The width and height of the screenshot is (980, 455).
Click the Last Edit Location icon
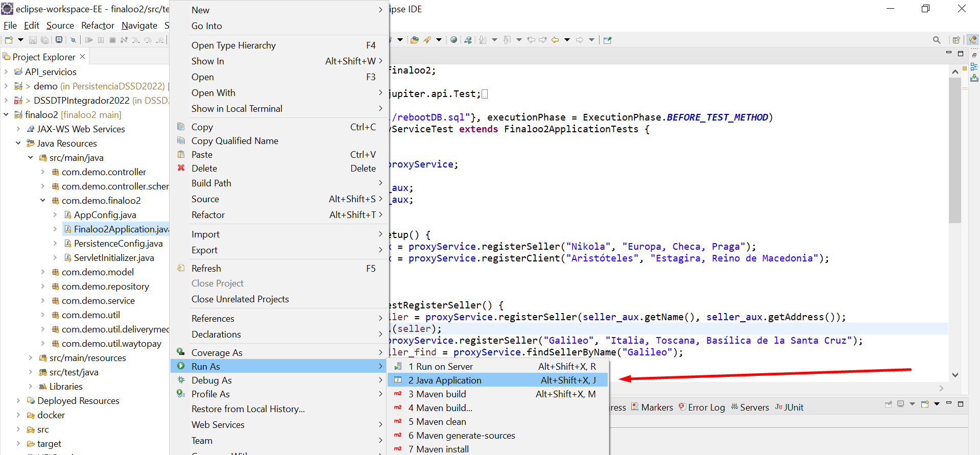pyautogui.click(x=531, y=40)
